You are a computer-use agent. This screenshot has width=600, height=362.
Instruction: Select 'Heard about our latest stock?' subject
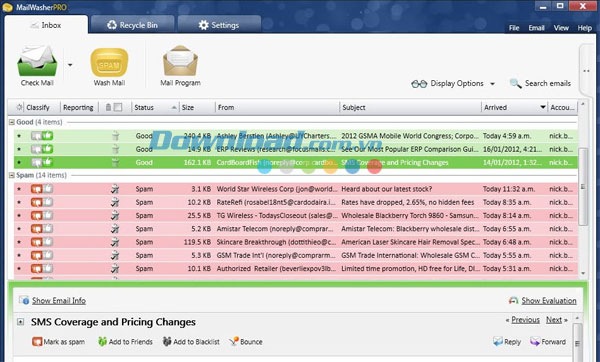[x=386, y=189]
